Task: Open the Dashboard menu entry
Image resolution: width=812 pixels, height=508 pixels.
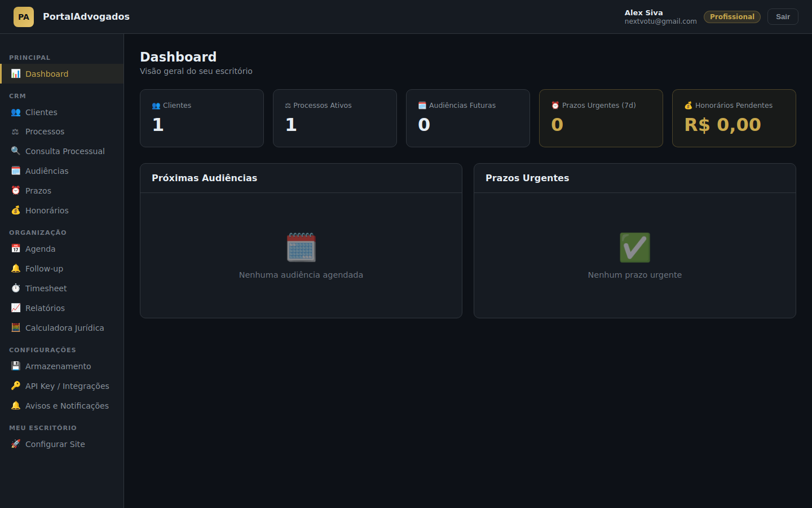Action: coord(47,73)
